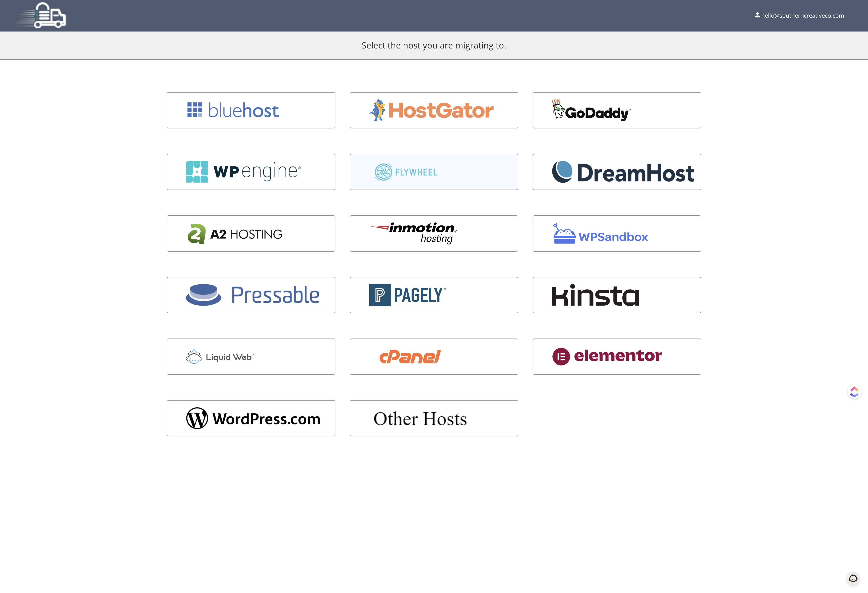Select DreamHost as the destination
This screenshot has height=593, width=868.
point(617,172)
